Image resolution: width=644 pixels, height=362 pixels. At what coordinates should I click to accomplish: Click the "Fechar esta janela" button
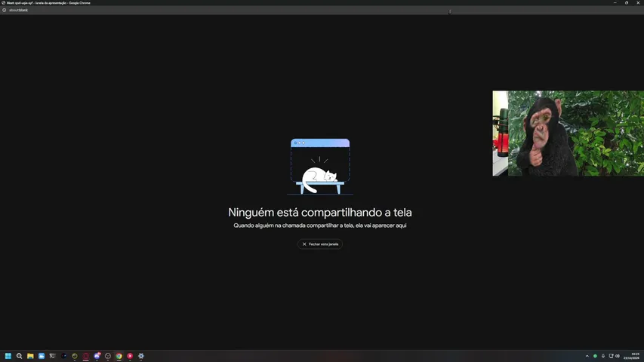pyautogui.click(x=320, y=244)
